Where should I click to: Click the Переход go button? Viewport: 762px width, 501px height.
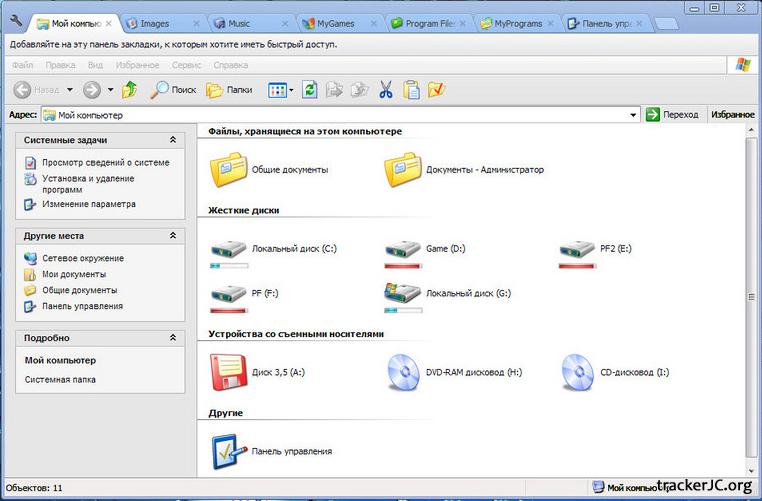point(672,115)
